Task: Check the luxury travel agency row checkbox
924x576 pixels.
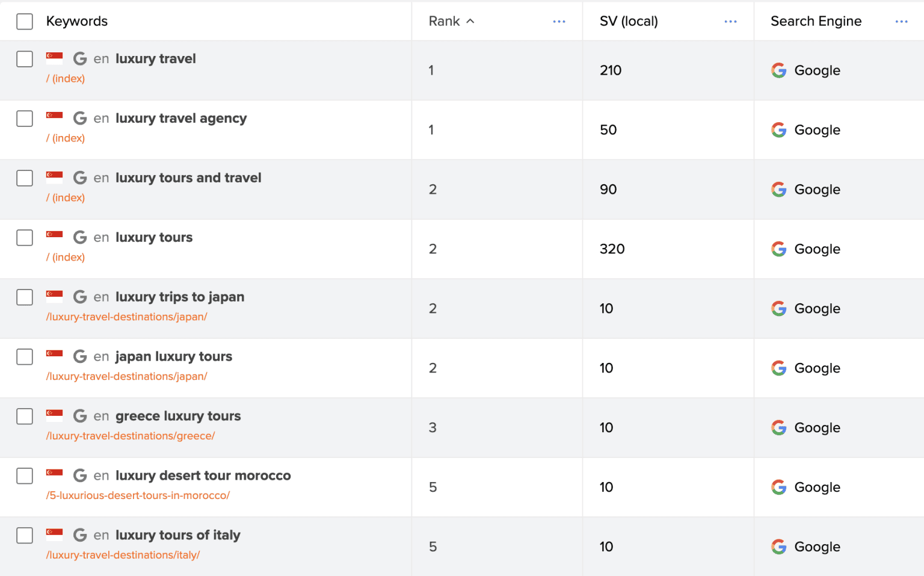Action: [25, 119]
